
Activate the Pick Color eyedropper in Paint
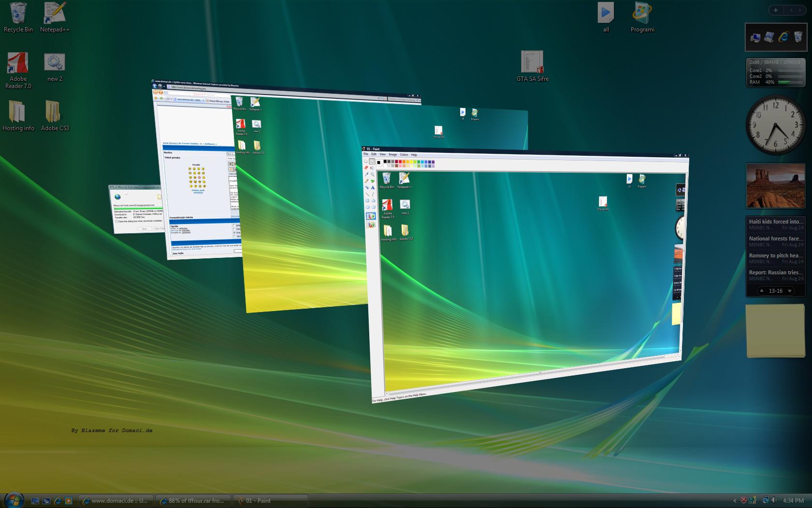click(x=366, y=174)
